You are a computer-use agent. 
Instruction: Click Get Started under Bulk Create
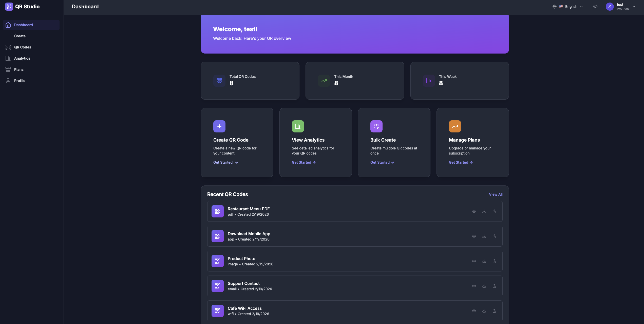[382, 162]
